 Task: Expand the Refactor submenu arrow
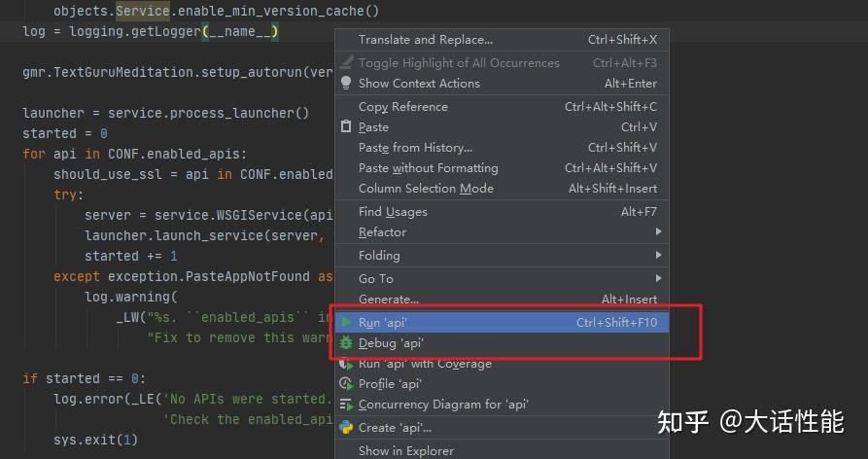pos(658,232)
